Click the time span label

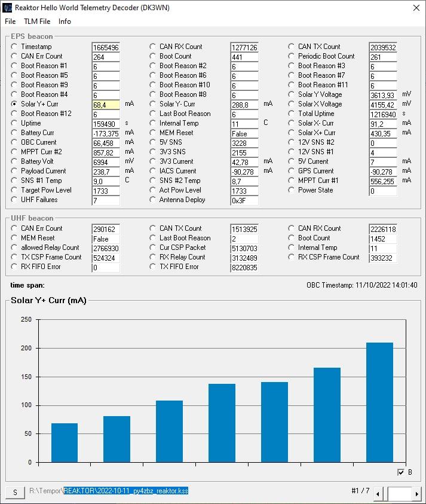pos(27,285)
